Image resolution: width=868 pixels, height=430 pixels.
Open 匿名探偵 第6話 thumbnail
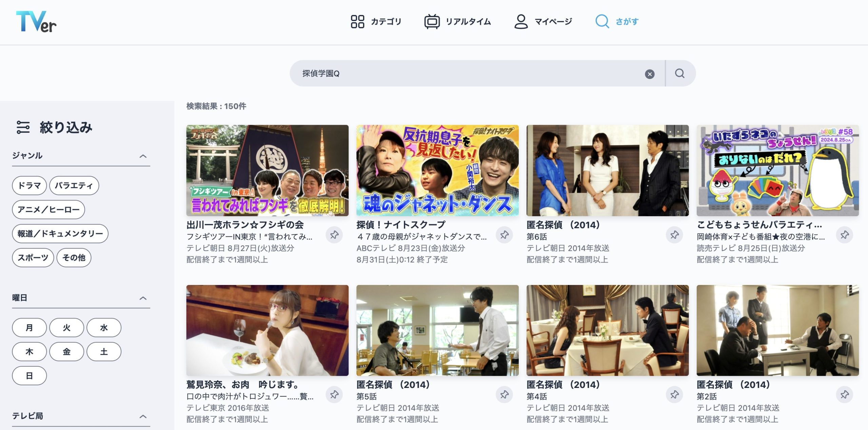click(608, 170)
